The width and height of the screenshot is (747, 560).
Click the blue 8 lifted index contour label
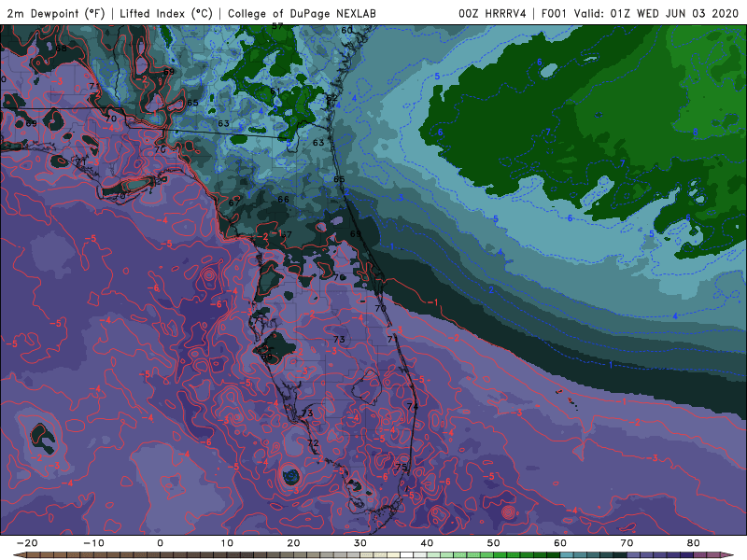point(695,132)
